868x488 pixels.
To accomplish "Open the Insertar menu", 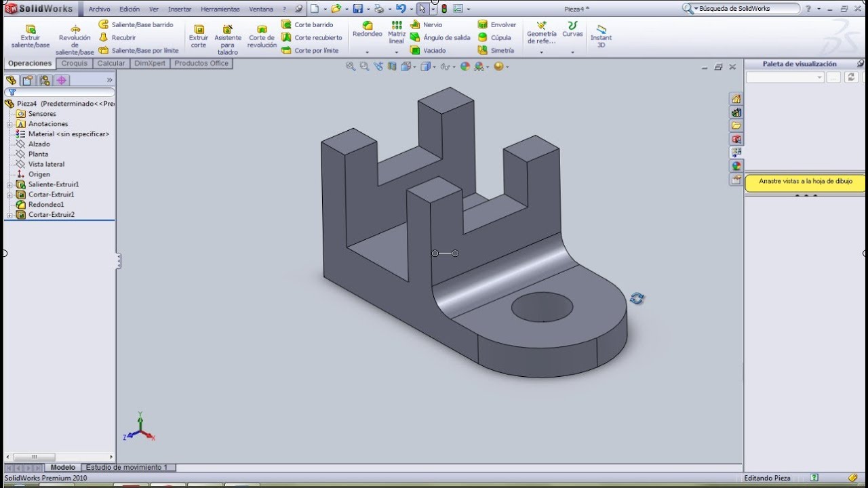I will point(180,9).
